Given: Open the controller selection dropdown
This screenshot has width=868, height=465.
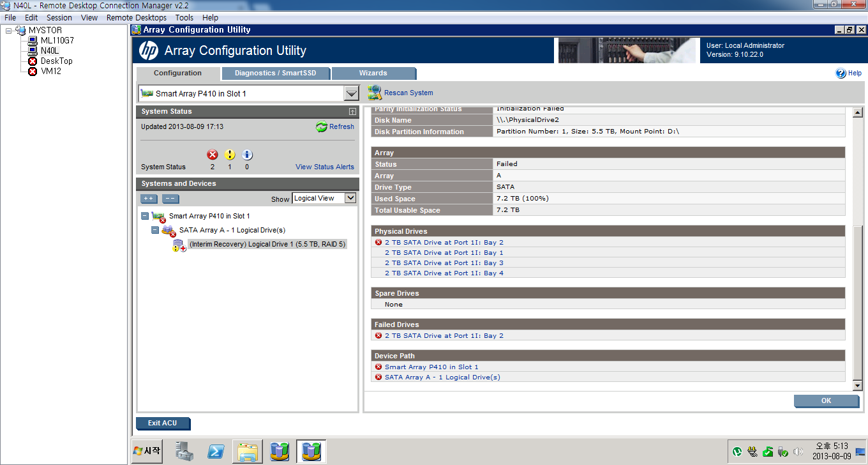Looking at the screenshot, I should pyautogui.click(x=352, y=93).
